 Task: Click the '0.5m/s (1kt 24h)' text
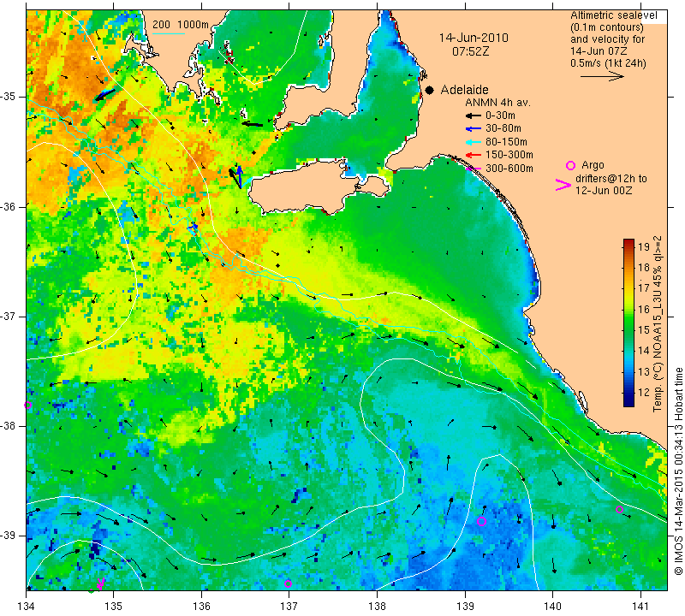coord(608,62)
